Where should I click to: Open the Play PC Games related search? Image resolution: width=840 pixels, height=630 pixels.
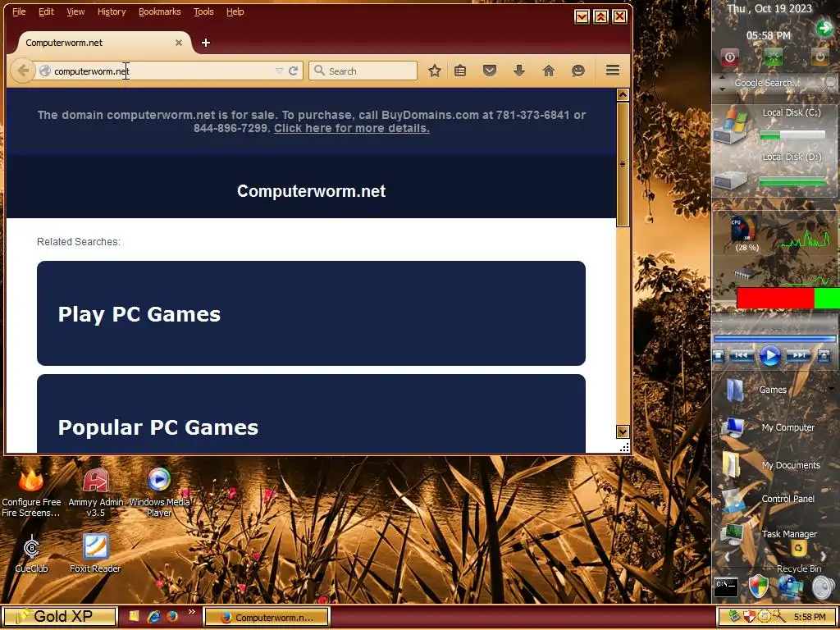tap(311, 313)
